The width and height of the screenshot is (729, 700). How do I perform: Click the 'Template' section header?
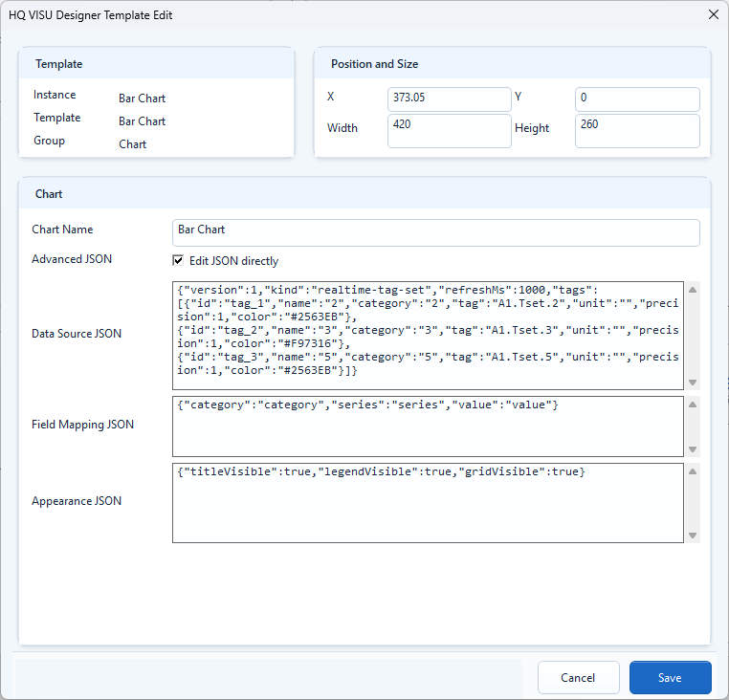point(58,64)
